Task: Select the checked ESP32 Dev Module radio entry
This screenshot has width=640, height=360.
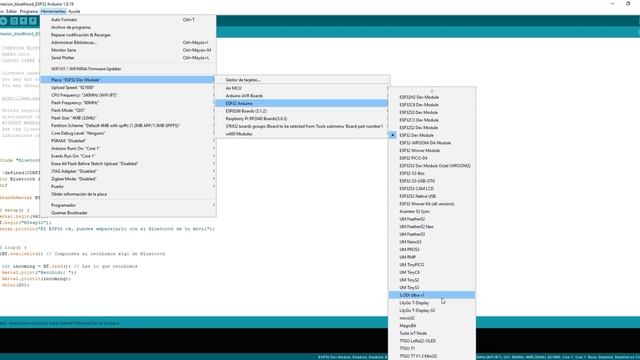Action: click(x=432, y=135)
